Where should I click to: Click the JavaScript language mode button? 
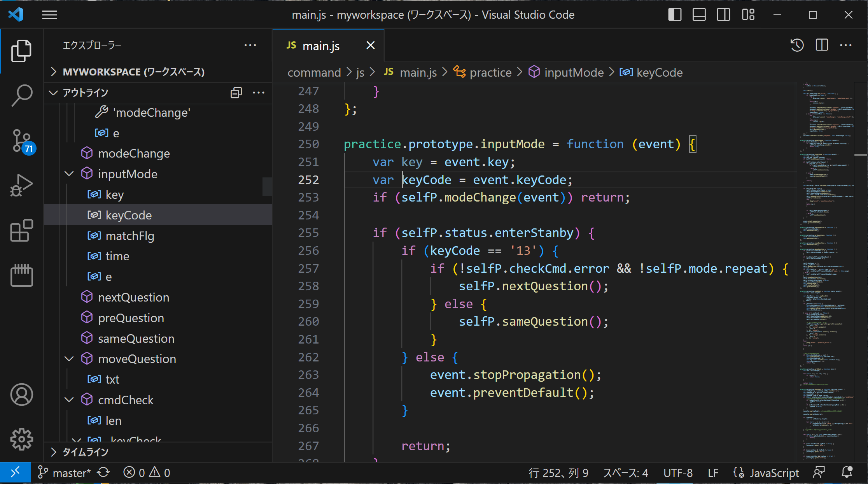coord(766,473)
